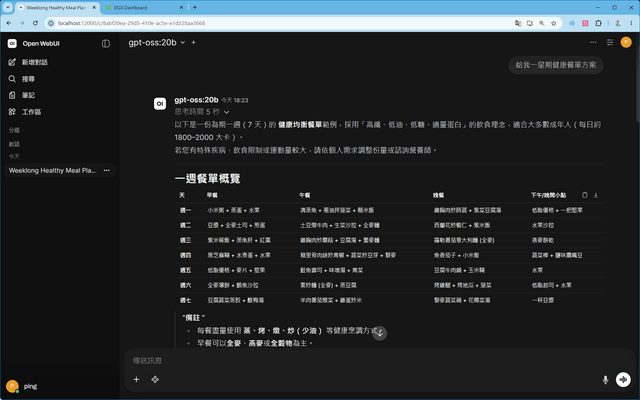640x400 pixels.
Task: Click the blue extension icon in toolbar
Action: pyautogui.click(x=572, y=23)
